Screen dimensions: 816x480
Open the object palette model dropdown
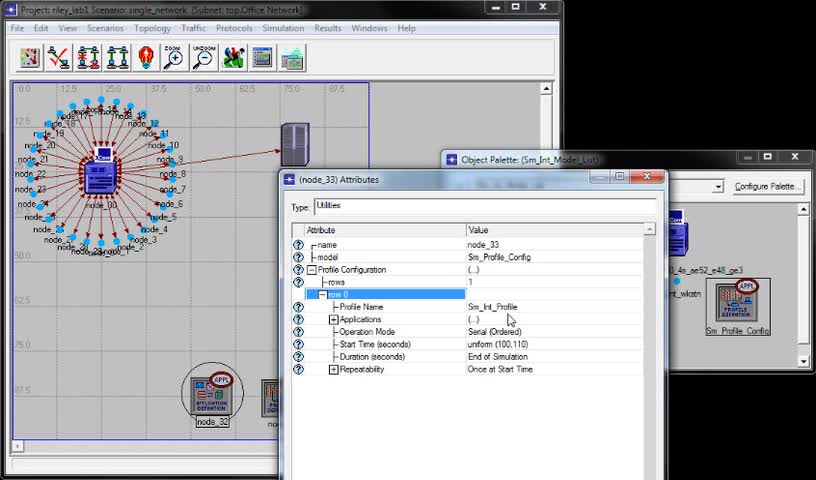coord(717,187)
